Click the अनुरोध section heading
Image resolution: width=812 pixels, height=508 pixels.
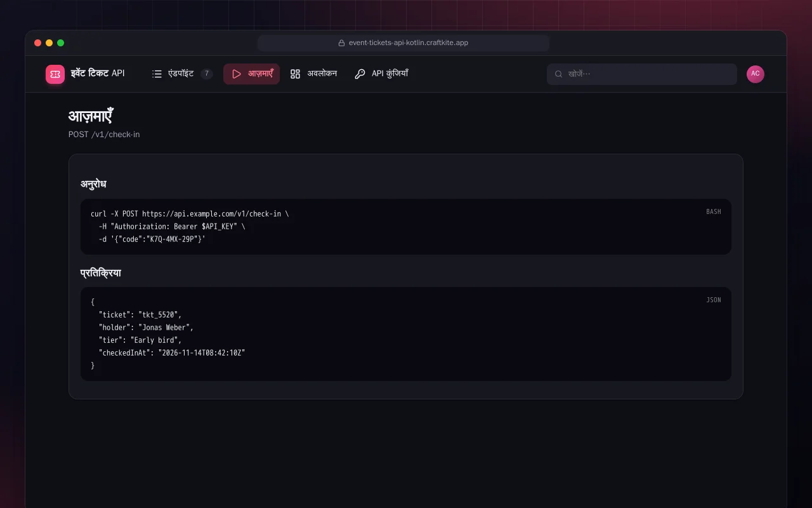[93, 184]
